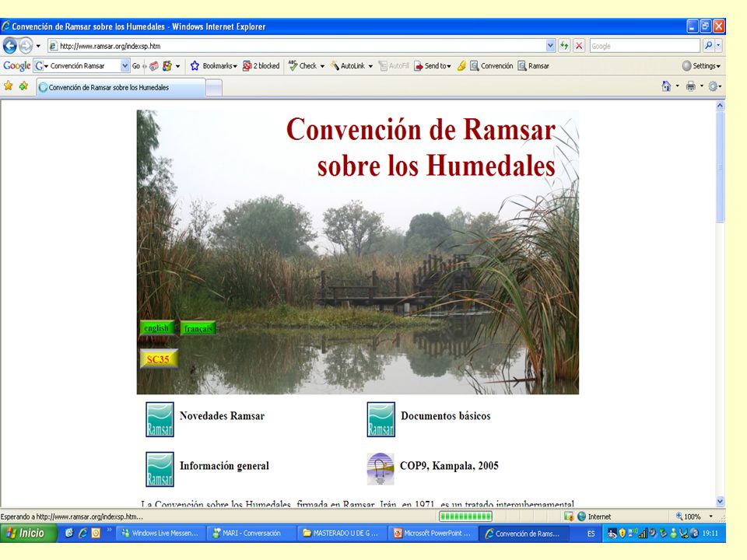Click the yellow highlighter icon

(x=461, y=65)
